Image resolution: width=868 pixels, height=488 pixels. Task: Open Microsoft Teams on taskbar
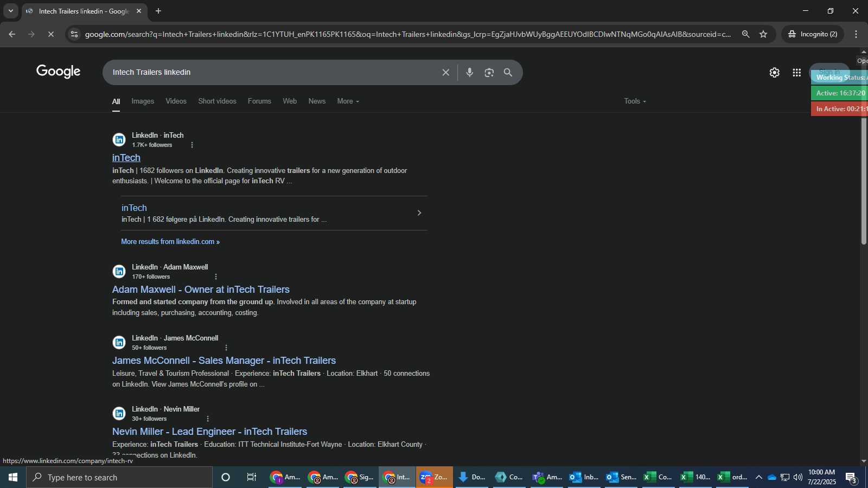547,477
